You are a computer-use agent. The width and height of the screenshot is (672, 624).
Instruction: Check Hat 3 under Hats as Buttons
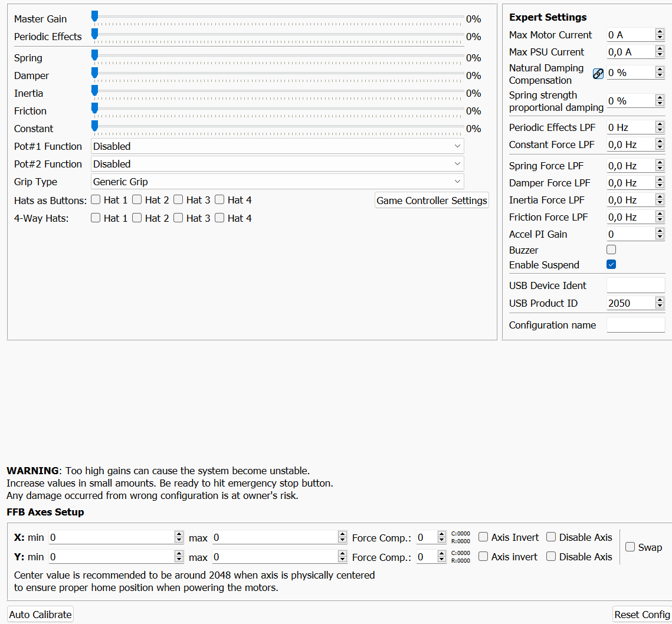[178, 199]
